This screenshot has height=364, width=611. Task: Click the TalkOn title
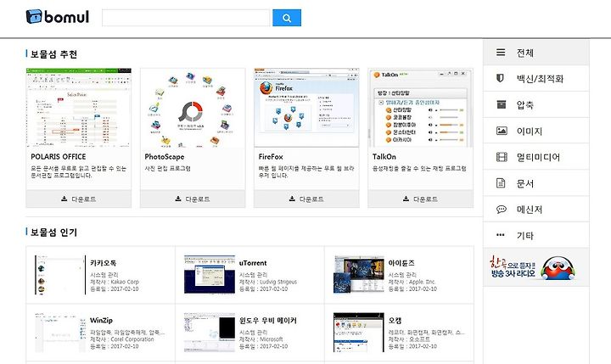pos(384,157)
